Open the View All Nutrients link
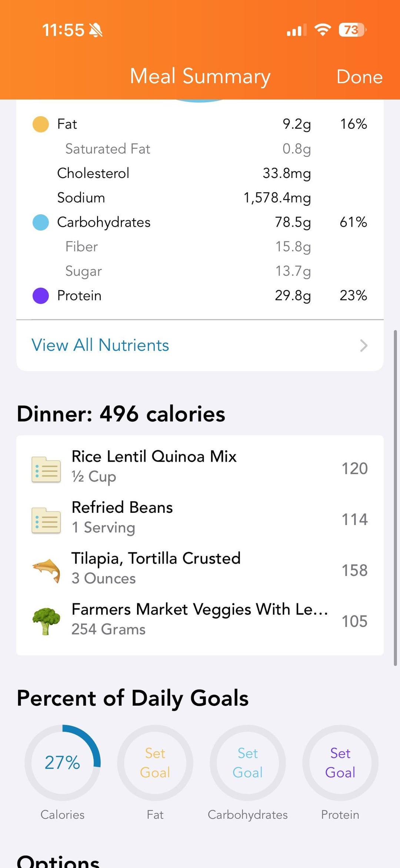The height and width of the screenshot is (868, 400). tap(100, 345)
